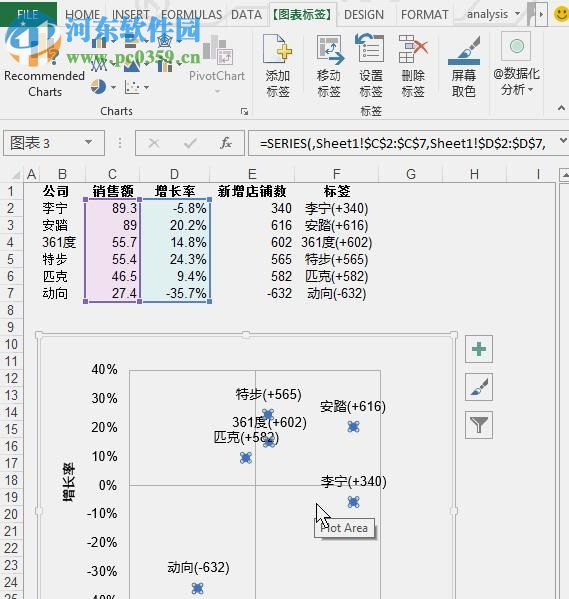Click the Chart Styles brush button
Image resolution: width=569 pixels, height=599 pixels.
[479, 387]
